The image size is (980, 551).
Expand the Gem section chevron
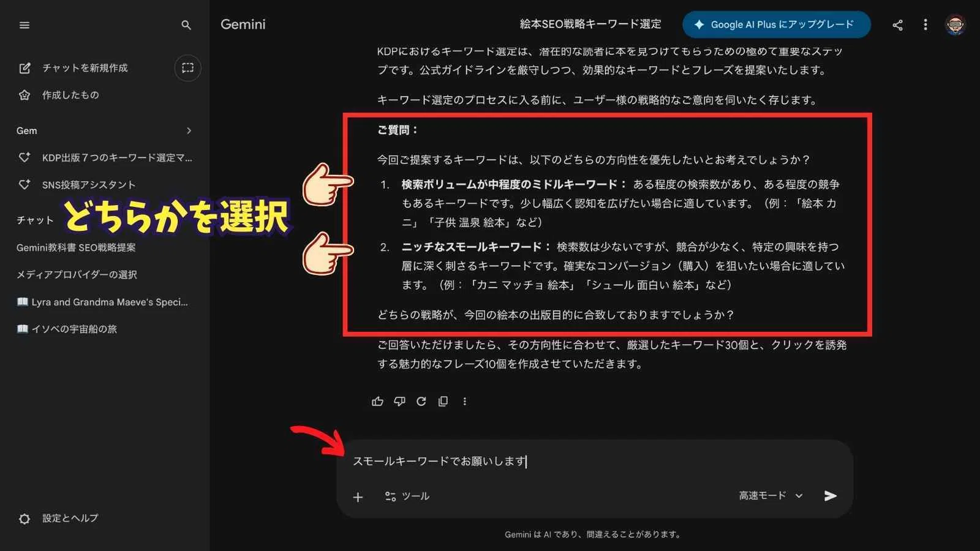point(189,130)
